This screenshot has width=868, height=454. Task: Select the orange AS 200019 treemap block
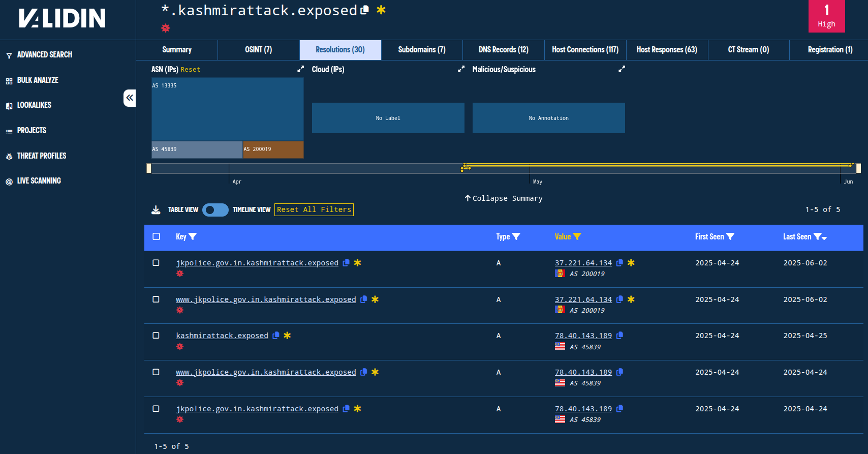click(x=273, y=150)
